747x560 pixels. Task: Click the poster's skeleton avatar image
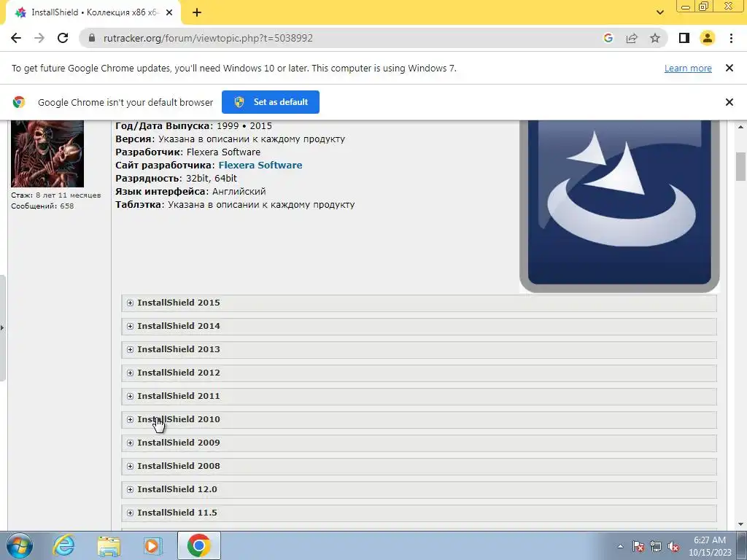click(47, 154)
